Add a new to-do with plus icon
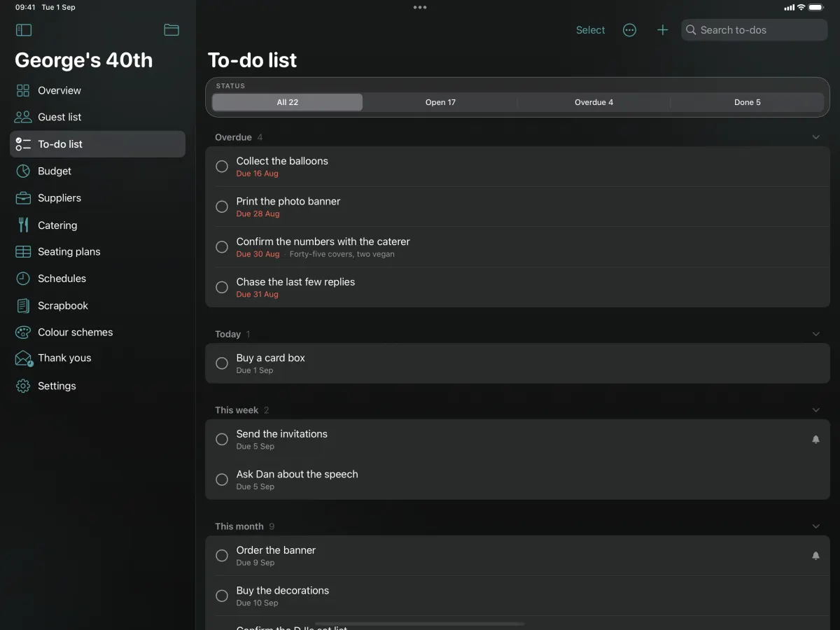Viewport: 840px width, 630px height. pos(662,30)
